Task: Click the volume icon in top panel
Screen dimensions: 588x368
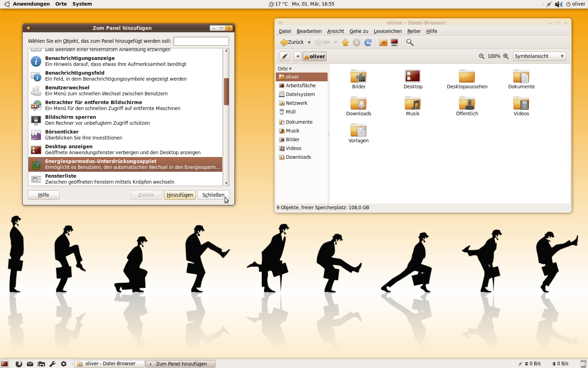Action: click(558, 4)
